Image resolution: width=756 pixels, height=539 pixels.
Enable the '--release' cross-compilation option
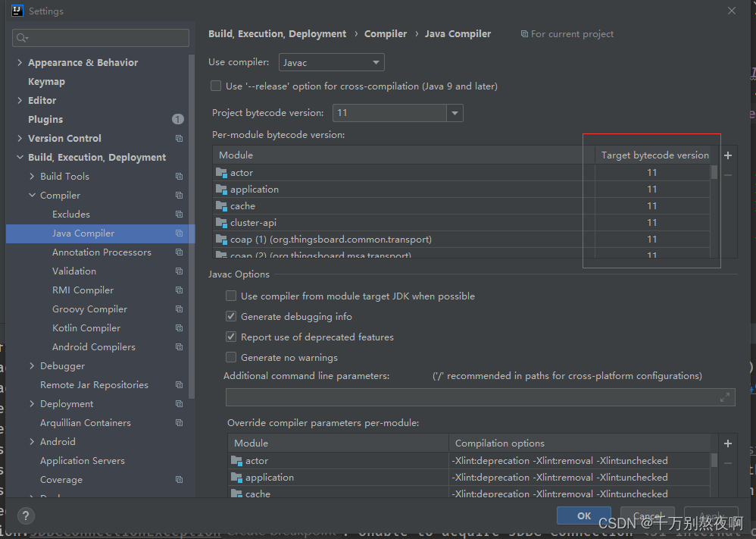216,86
